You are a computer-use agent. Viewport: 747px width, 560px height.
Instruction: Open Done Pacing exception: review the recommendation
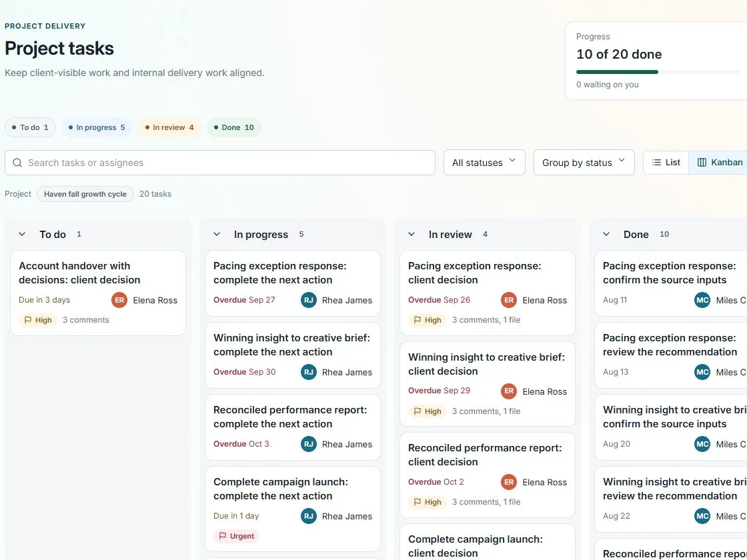[x=671, y=355]
